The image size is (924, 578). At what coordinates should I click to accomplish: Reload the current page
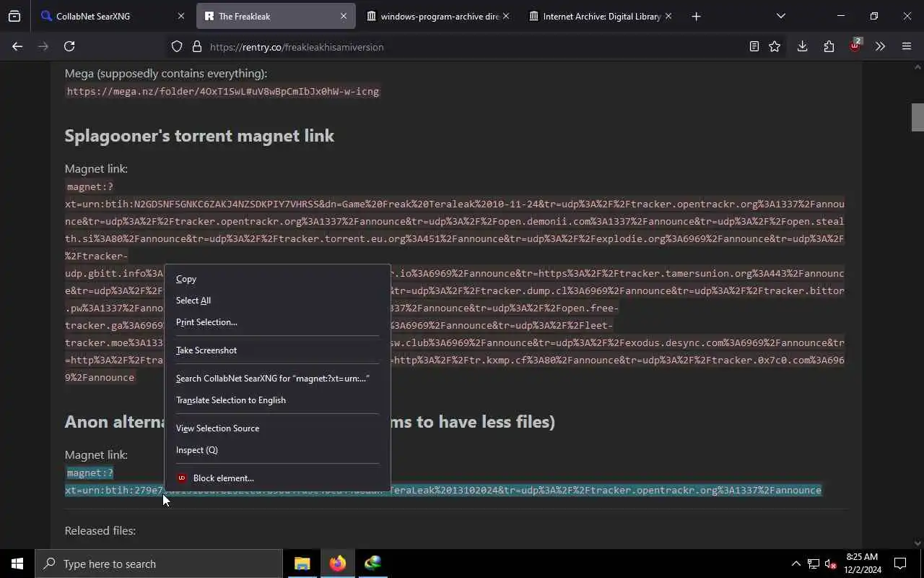[x=69, y=46]
